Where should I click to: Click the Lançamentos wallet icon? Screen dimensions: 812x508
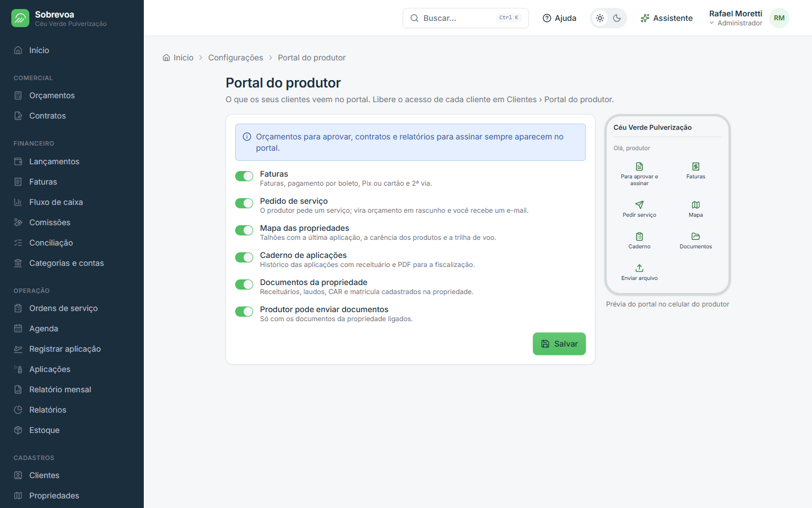tap(18, 161)
